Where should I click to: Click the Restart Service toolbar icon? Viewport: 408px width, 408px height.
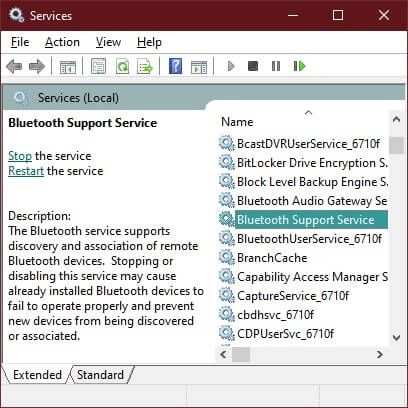(x=299, y=66)
